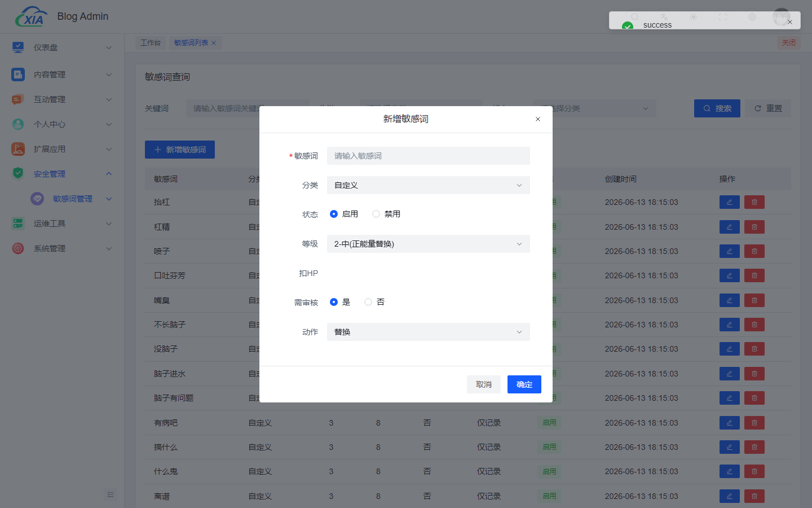Open the 动作 dropdown showing 替换

429,332
